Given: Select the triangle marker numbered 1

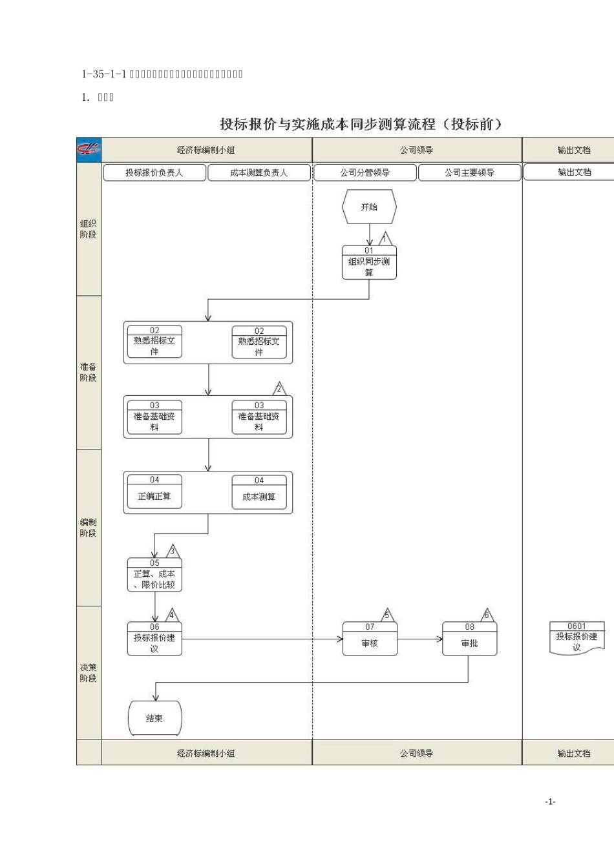Looking at the screenshot, I should click(x=385, y=238).
